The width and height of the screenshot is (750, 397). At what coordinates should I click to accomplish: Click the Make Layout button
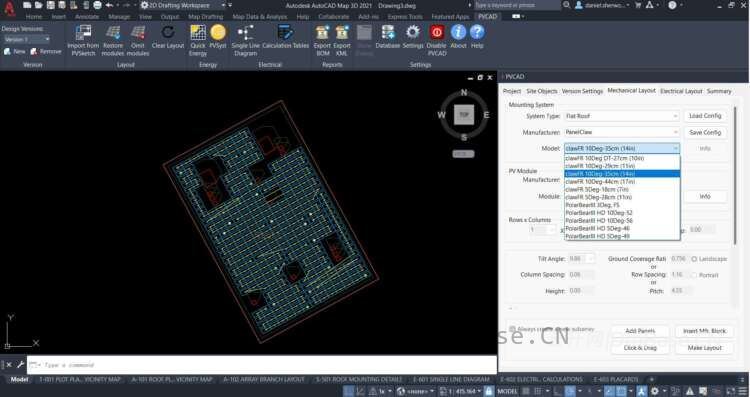pyautogui.click(x=704, y=348)
